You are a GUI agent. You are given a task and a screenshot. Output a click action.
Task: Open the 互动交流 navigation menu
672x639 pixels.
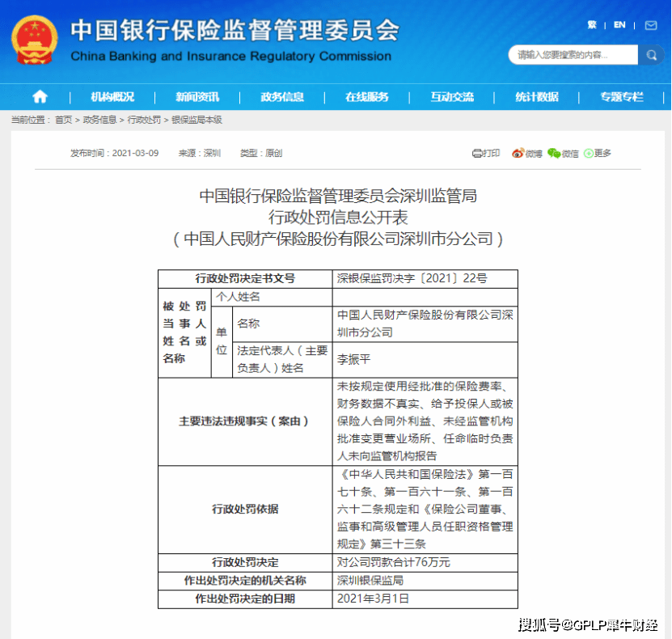pyautogui.click(x=454, y=96)
